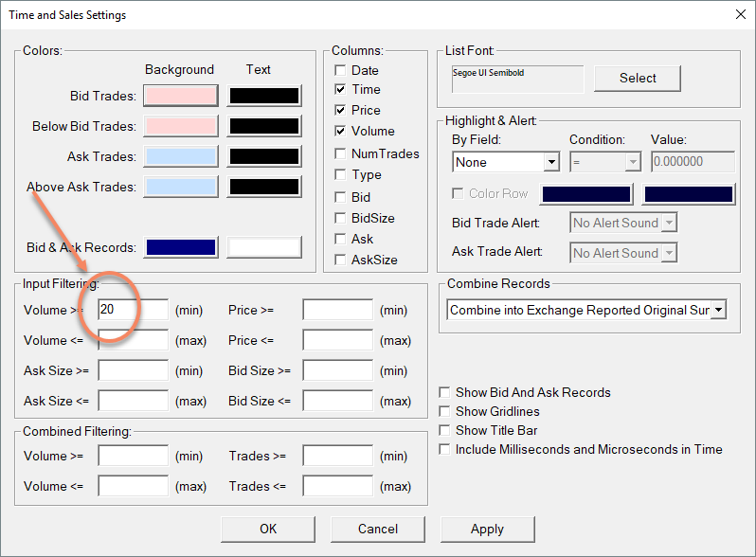The height and width of the screenshot is (557, 756).
Task: Uncheck the Price column checkbox
Action: pos(340,110)
